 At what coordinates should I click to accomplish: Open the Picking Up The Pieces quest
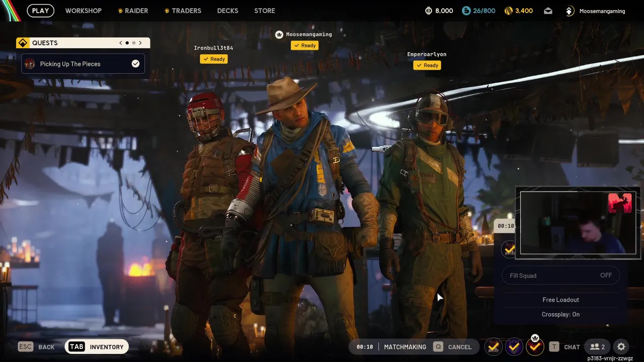[x=83, y=64]
